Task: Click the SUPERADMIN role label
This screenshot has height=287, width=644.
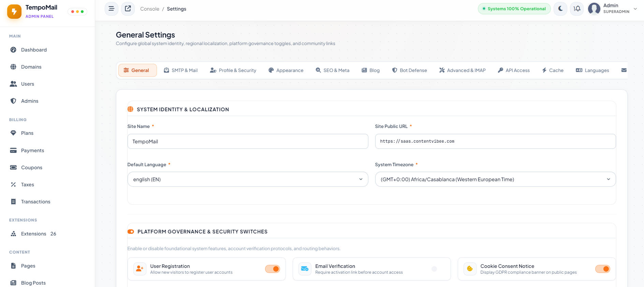Action: [x=616, y=12]
